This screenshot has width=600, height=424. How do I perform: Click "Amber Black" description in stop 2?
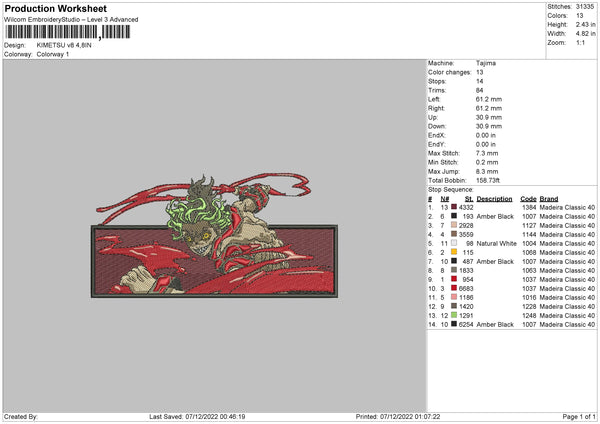[495, 217]
